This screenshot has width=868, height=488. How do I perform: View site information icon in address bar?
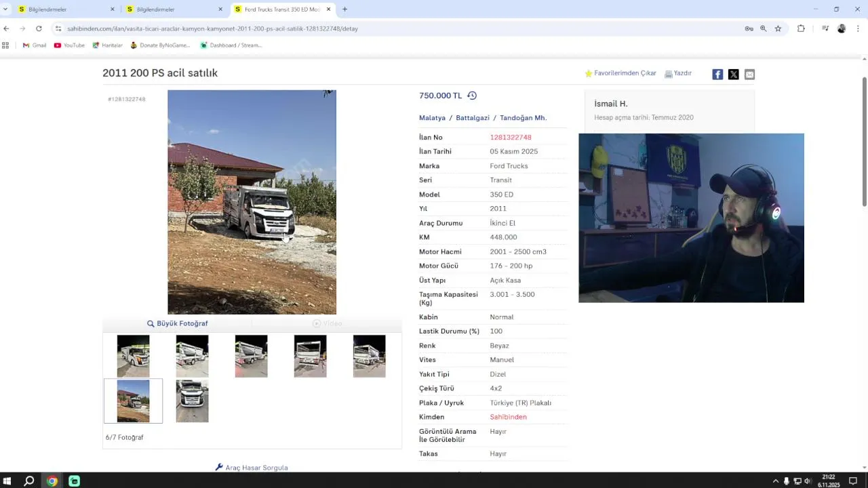58,28
